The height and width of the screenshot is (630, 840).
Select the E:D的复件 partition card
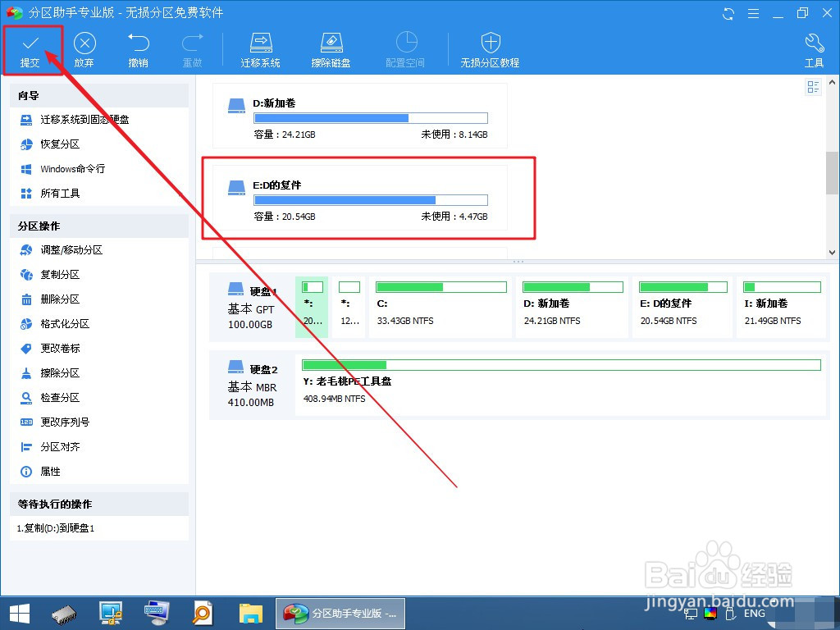360,199
